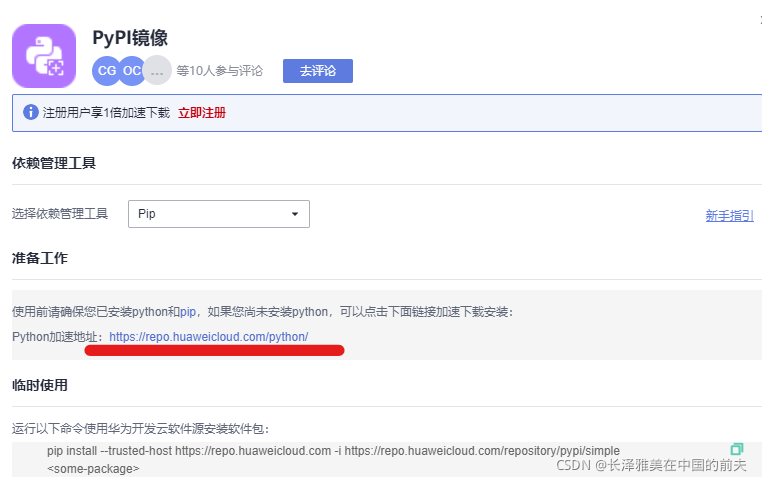Image resolution: width=762 pixels, height=481 pixels.
Task: Click the 临时使用 section heading
Action: 40,385
